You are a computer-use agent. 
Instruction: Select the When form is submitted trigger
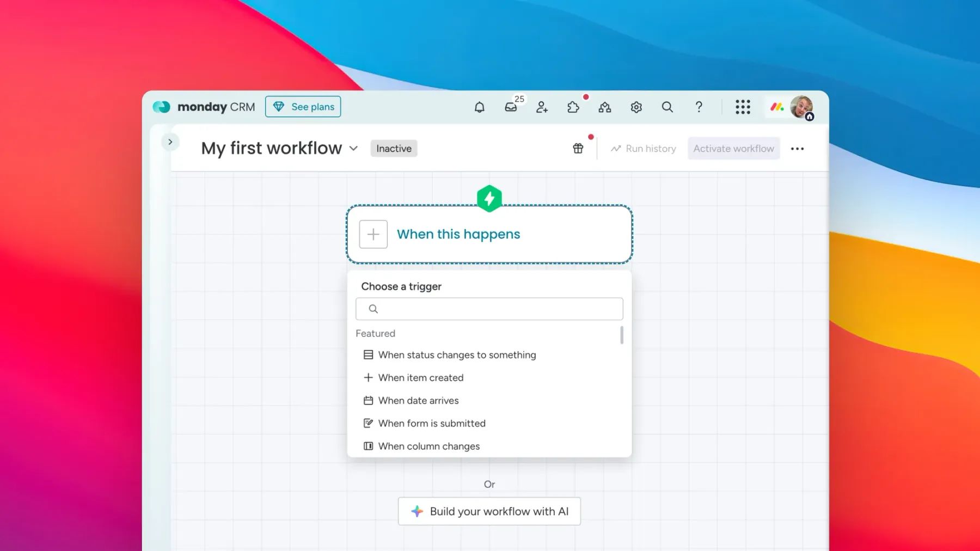[x=431, y=423]
